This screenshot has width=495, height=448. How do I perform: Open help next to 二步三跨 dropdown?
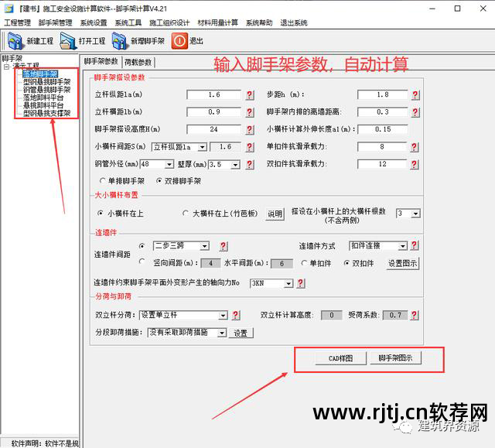pyautogui.click(x=224, y=246)
